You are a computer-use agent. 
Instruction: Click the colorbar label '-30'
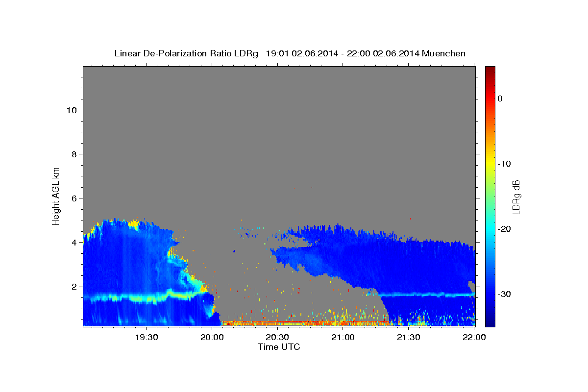click(505, 294)
